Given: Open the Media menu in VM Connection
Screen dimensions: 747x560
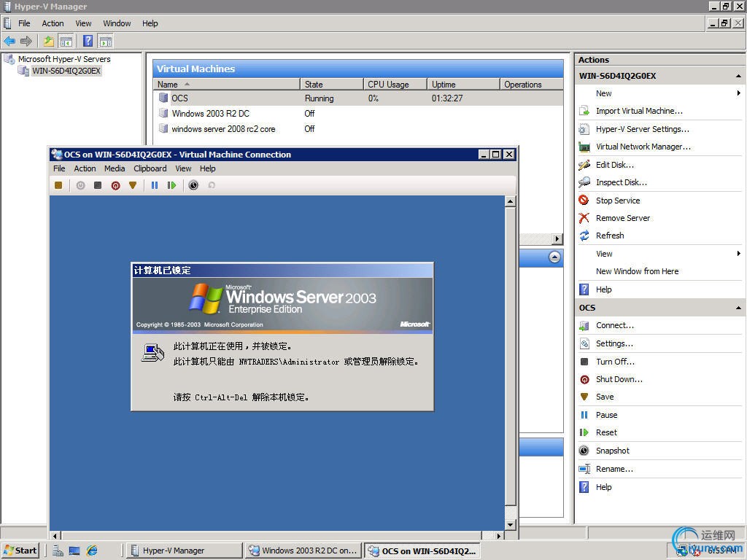Looking at the screenshot, I should [x=115, y=168].
